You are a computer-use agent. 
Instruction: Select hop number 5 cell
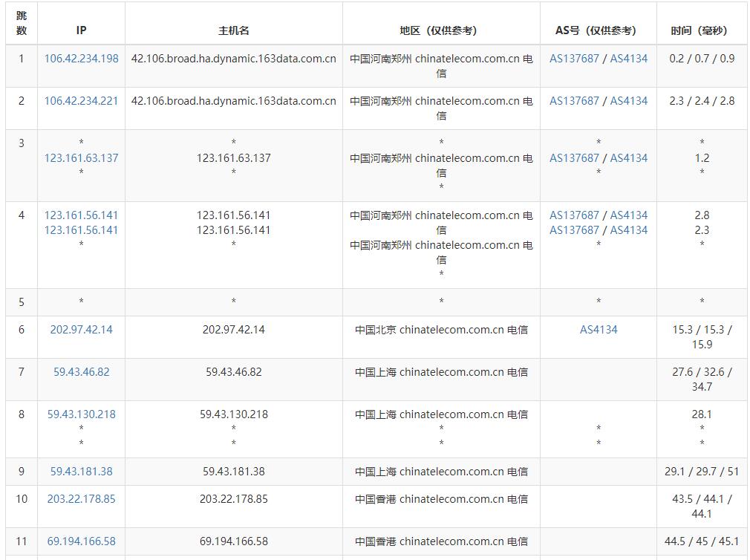pyautogui.click(x=22, y=302)
